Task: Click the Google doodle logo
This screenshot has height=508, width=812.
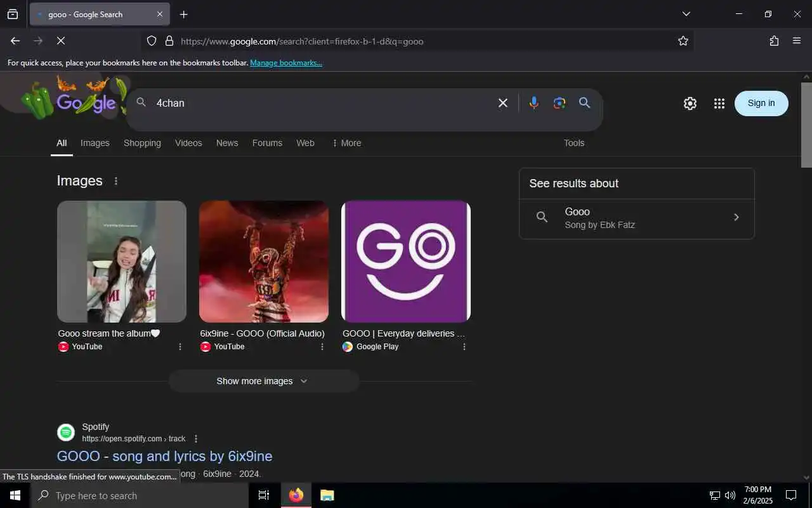Action: (x=75, y=97)
